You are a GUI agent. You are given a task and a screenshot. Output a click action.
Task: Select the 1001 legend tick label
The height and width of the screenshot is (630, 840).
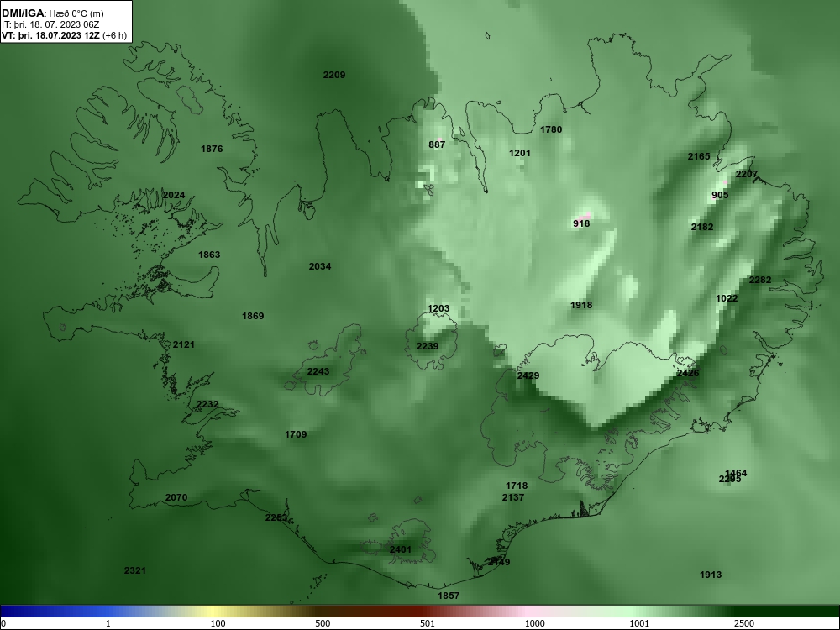(x=639, y=623)
